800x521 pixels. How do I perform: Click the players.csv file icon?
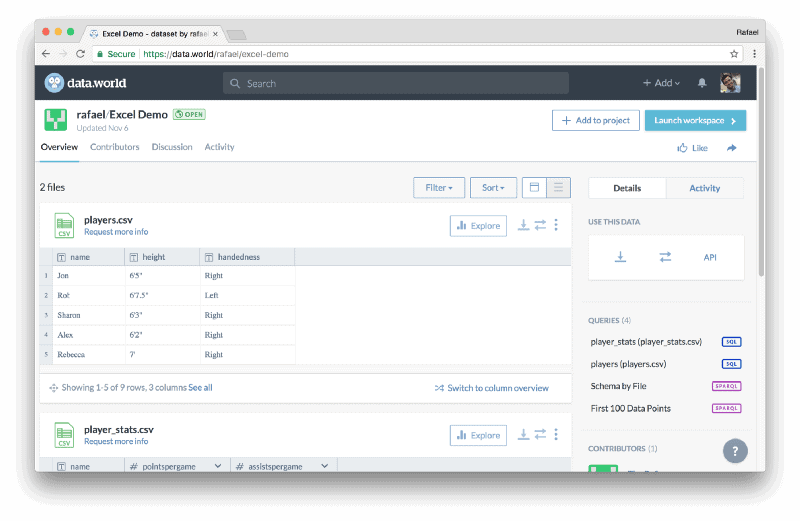pos(64,226)
